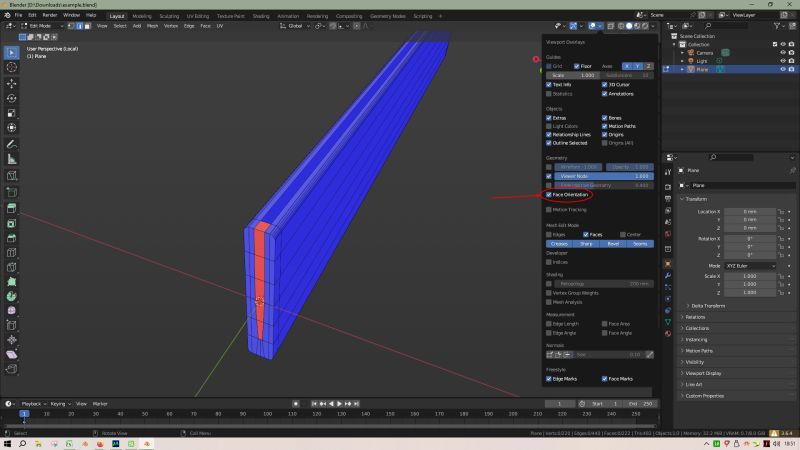This screenshot has height=450, width=800.
Task: Activate the Move tool
Action: [12, 83]
